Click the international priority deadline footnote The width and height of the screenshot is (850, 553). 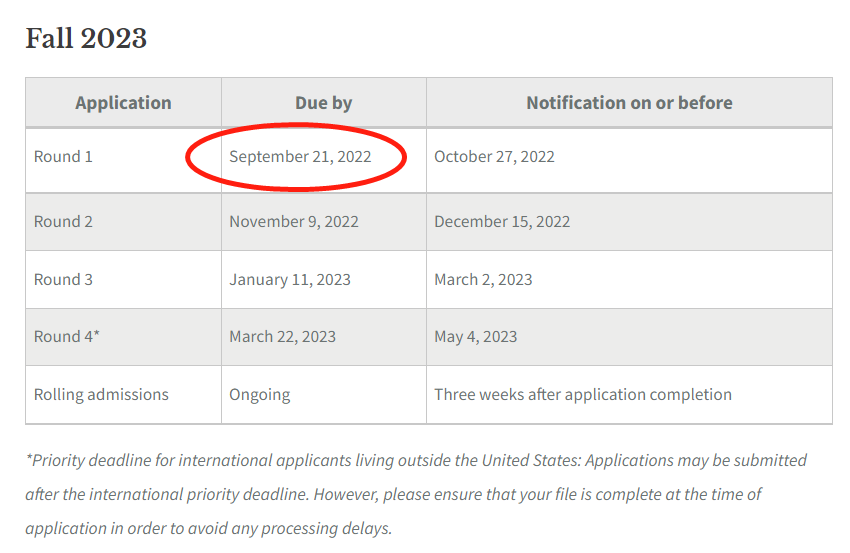tap(416, 494)
